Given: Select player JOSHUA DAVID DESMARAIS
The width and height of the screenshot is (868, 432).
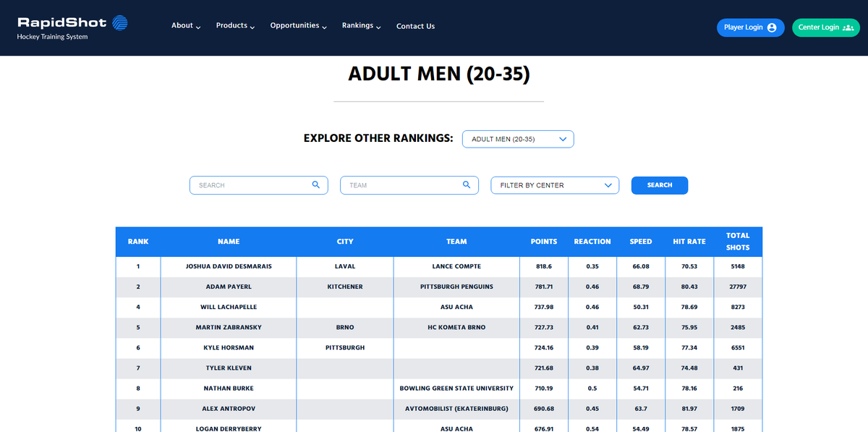Looking at the screenshot, I should (229, 266).
